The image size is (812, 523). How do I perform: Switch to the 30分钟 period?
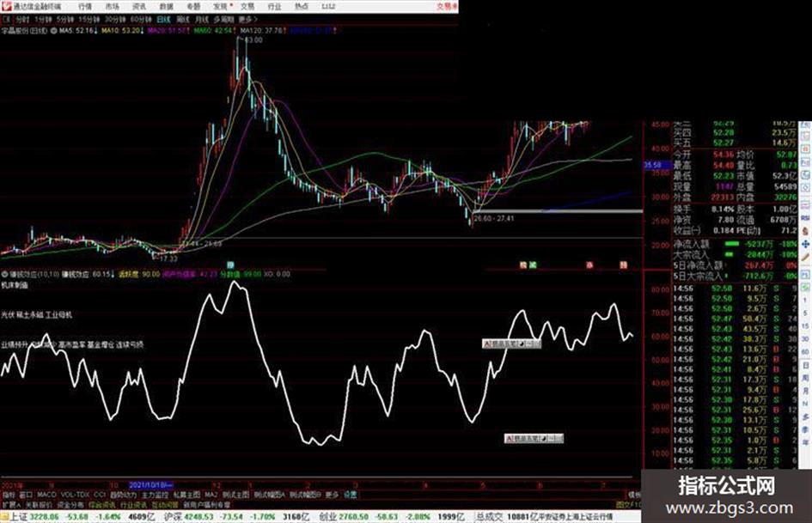coord(114,19)
